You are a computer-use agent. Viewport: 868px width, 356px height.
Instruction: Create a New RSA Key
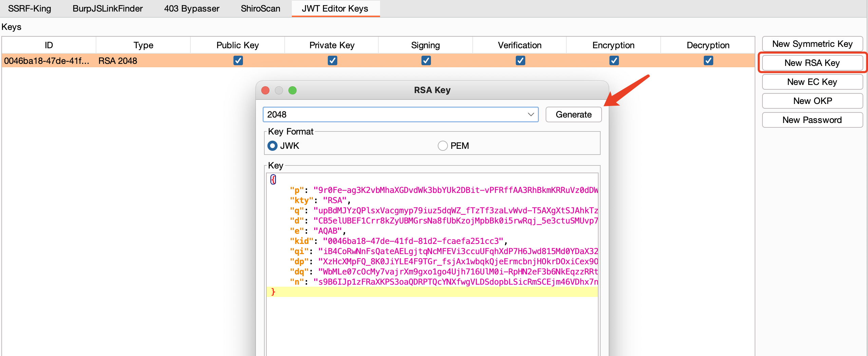[x=812, y=63]
